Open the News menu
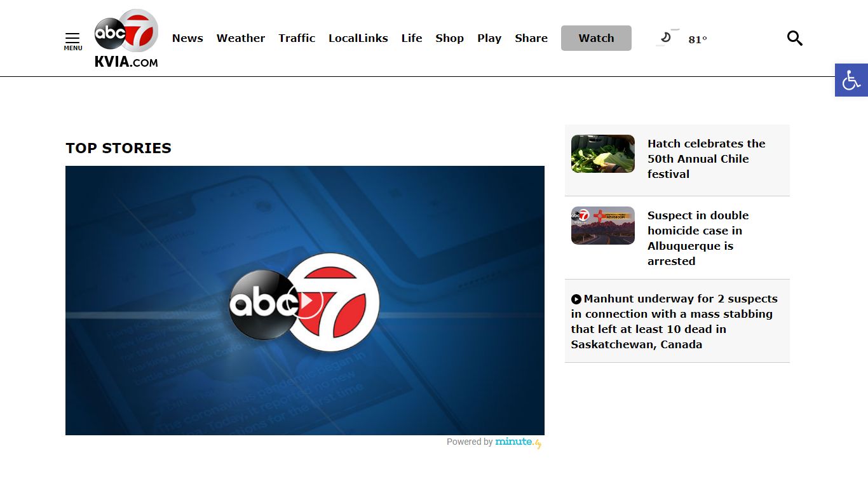Viewport: 868px width, 488px height. 187,38
